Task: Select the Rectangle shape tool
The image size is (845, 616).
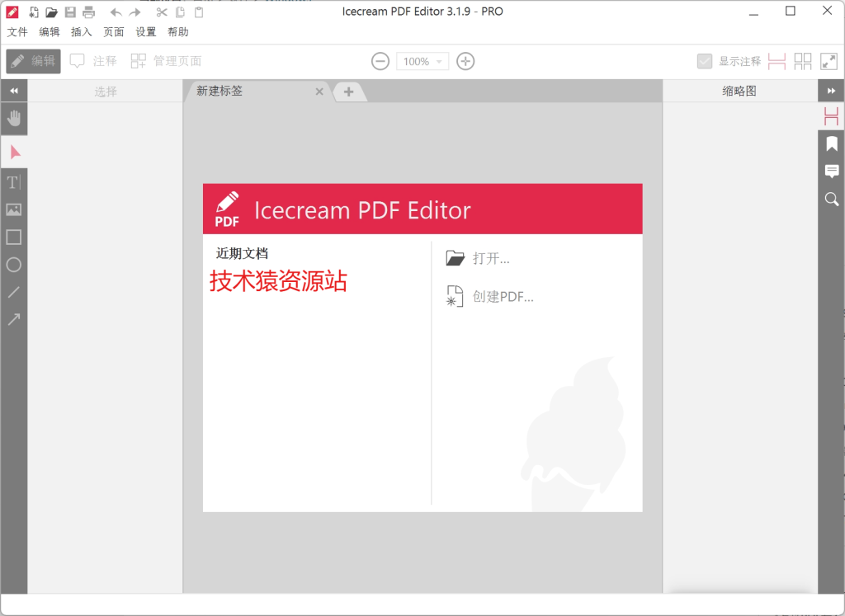Action: pyautogui.click(x=14, y=237)
